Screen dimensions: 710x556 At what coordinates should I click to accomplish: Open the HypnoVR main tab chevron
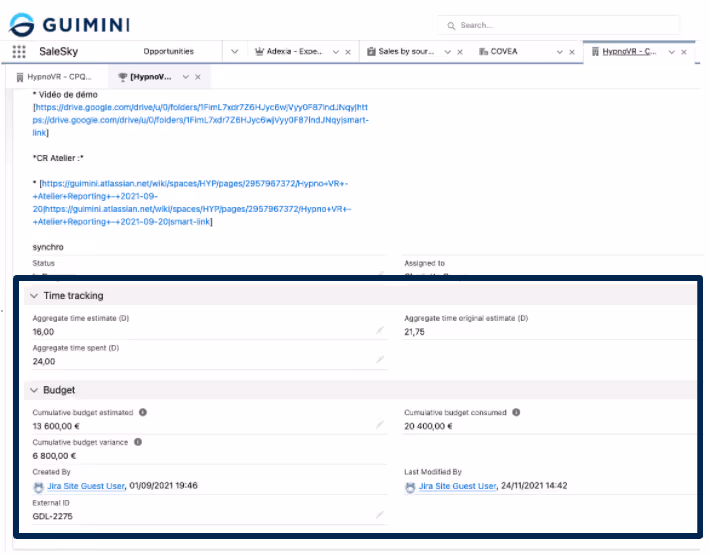[672, 52]
